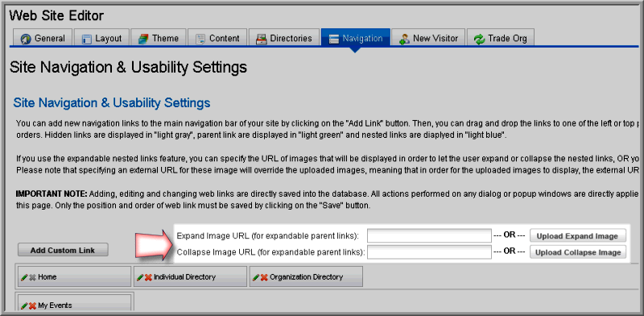Select the Directories tab

[284, 38]
